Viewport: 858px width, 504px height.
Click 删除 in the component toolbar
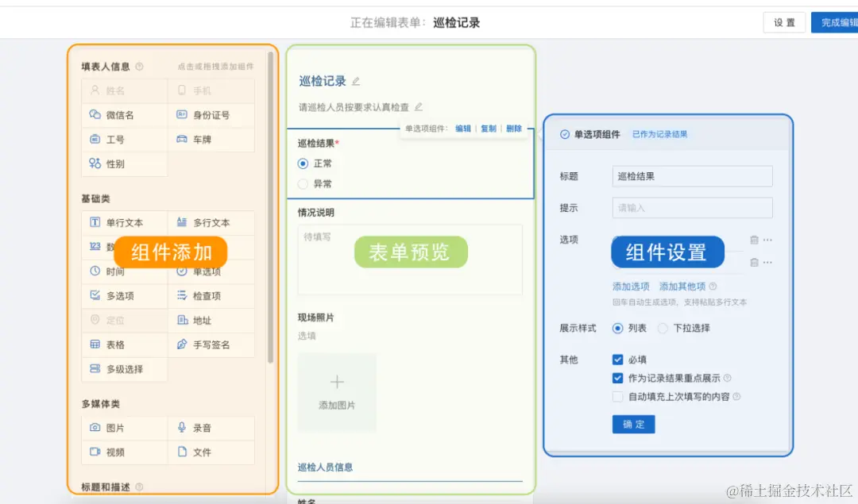[x=514, y=129]
